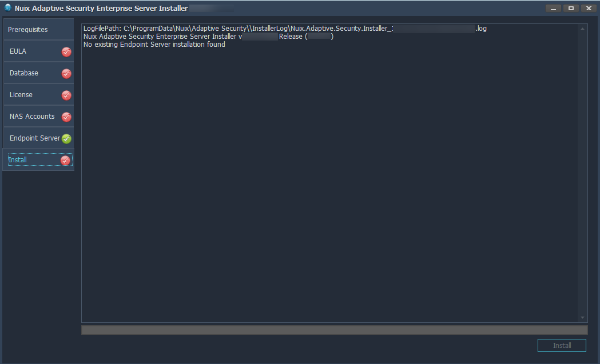The height and width of the screenshot is (364, 600).
Task: Switch to the Database step
Action: click(x=38, y=73)
